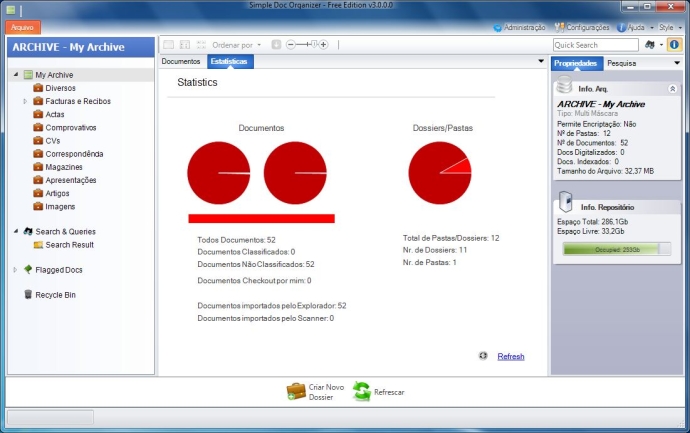Click the Refresh link

coord(510,356)
